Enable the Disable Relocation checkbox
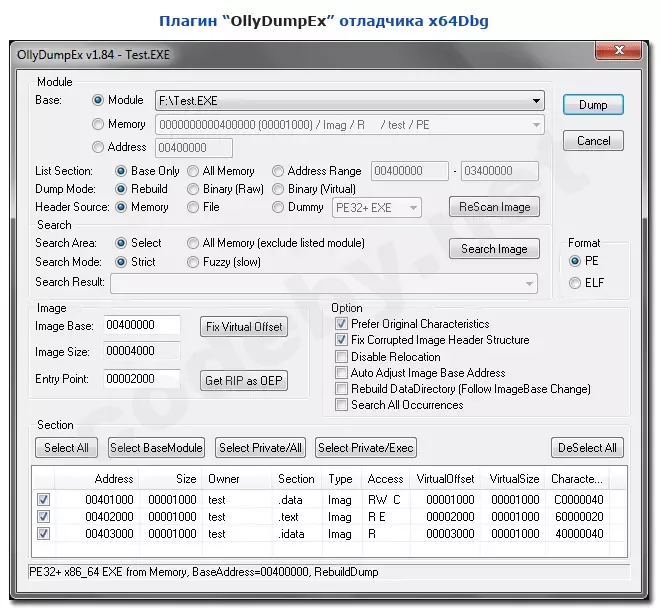660x611 pixels. pos(342,356)
